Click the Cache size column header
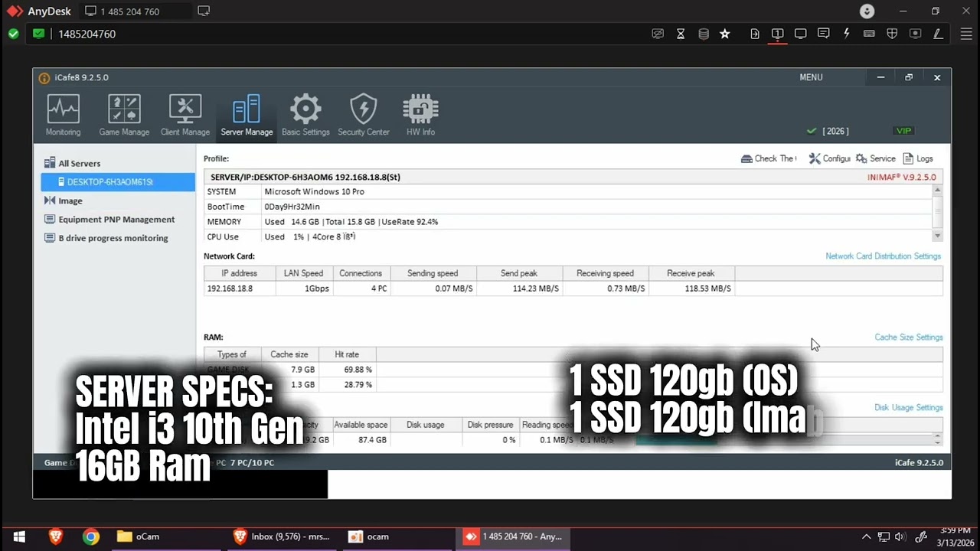The height and width of the screenshot is (551, 980). tap(289, 354)
